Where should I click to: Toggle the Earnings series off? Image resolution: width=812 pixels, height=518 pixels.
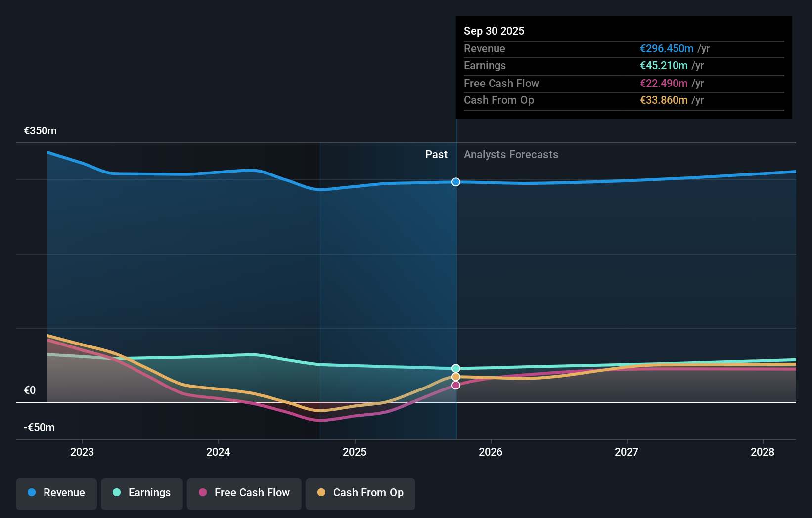(x=142, y=493)
